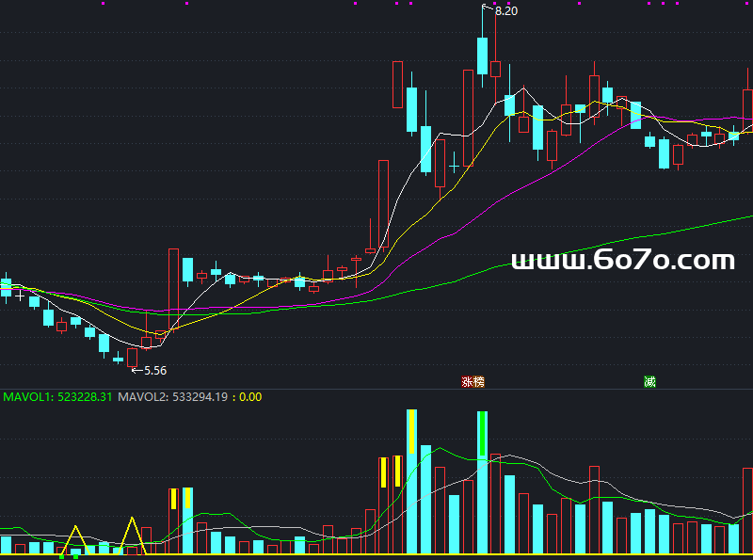
Task: Click the 8.20 high price label
Action: coord(505,11)
